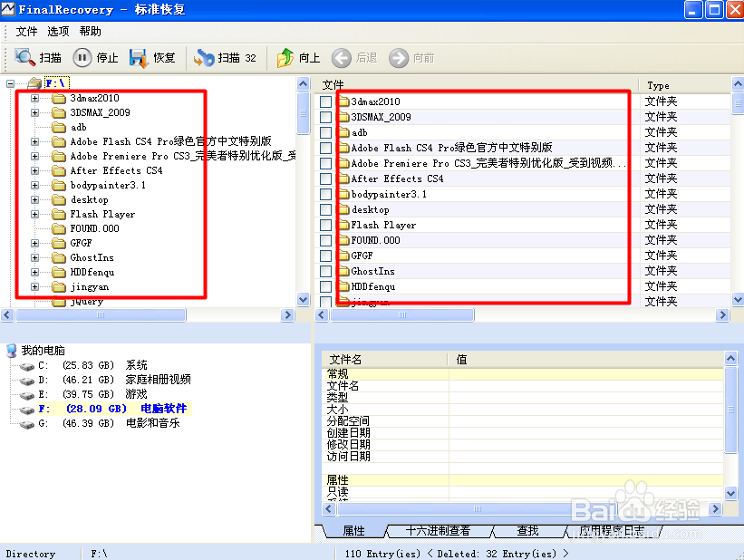Screen dimensions: 744x560
Task: Click the C: drive icon
Action: [27, 366]
